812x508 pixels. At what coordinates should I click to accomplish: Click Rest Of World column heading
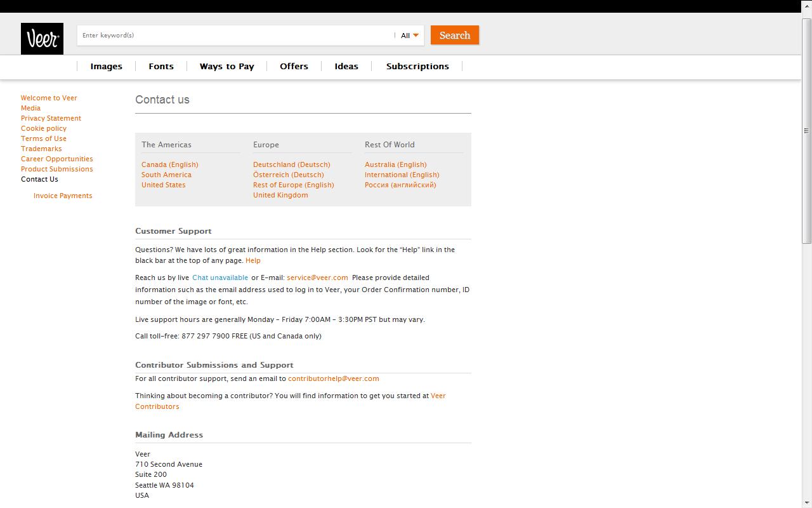coord(390,145)
